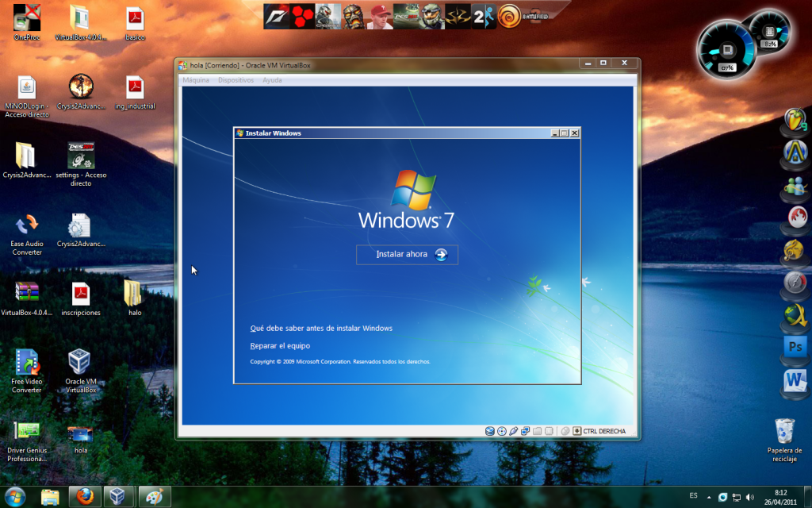Select the MiNODLogin shortcut on desktop

tap(27, 96)
